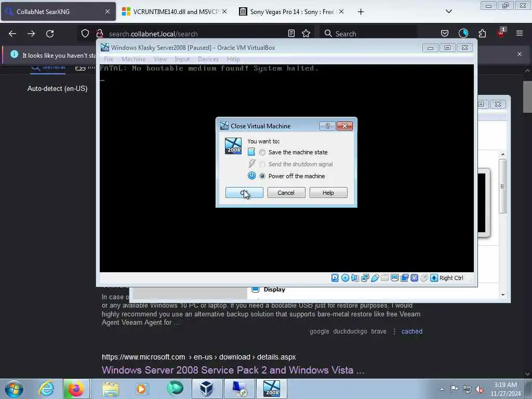Bookmark this page with the star icon
Image resolution: width=532 pixels, height=399 pixels.
click(x=306, y=34)
